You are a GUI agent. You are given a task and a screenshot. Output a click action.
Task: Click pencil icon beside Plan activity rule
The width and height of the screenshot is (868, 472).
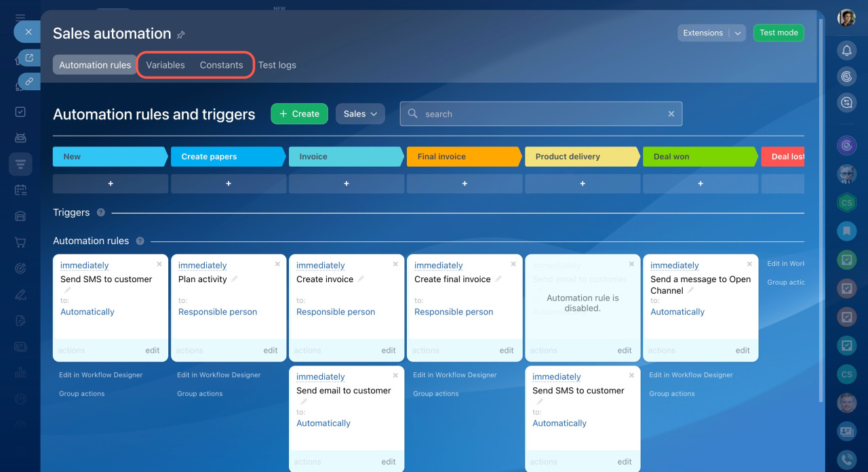(235, 279)
